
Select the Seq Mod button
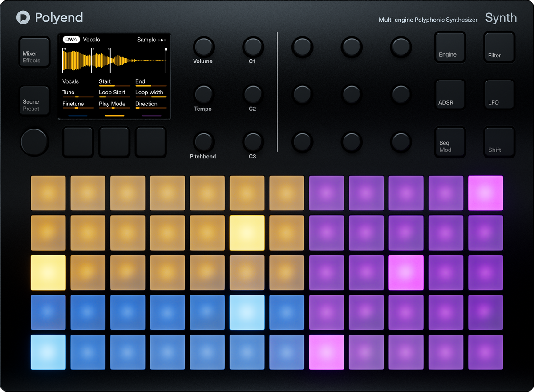pos(450,142)
